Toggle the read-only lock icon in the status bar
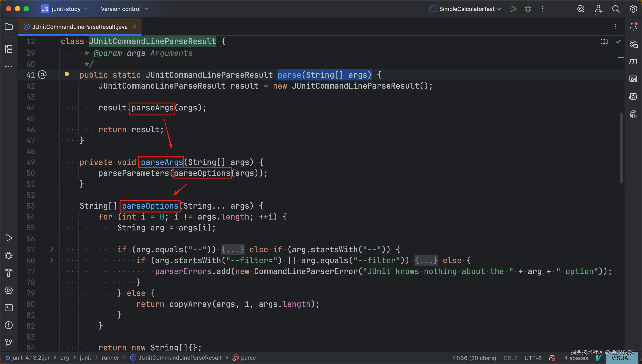The height and width of the screenshot is (364, 642). (552, 358)
